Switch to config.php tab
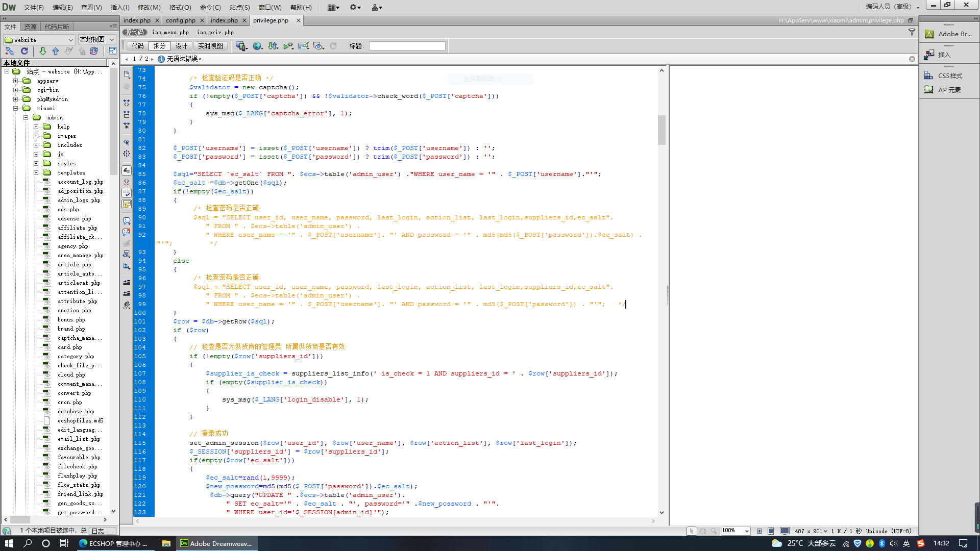 180,20
